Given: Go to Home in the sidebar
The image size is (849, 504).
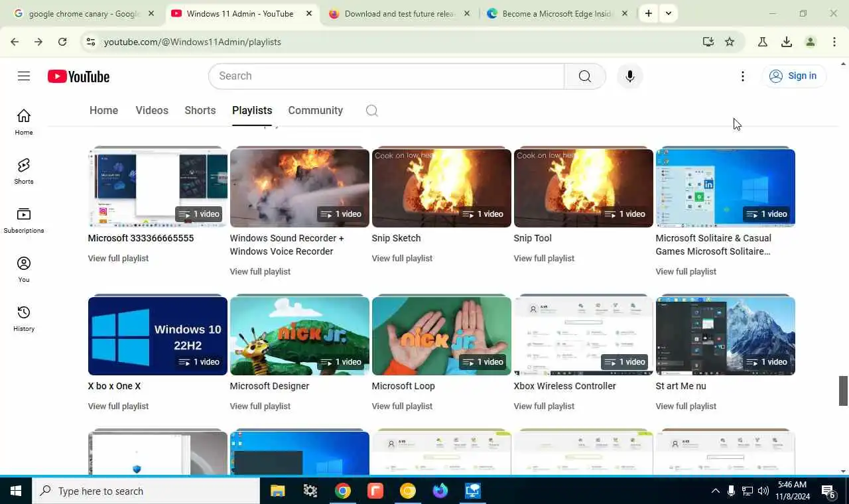Looking at the screenshot, I should coord(24,123).
